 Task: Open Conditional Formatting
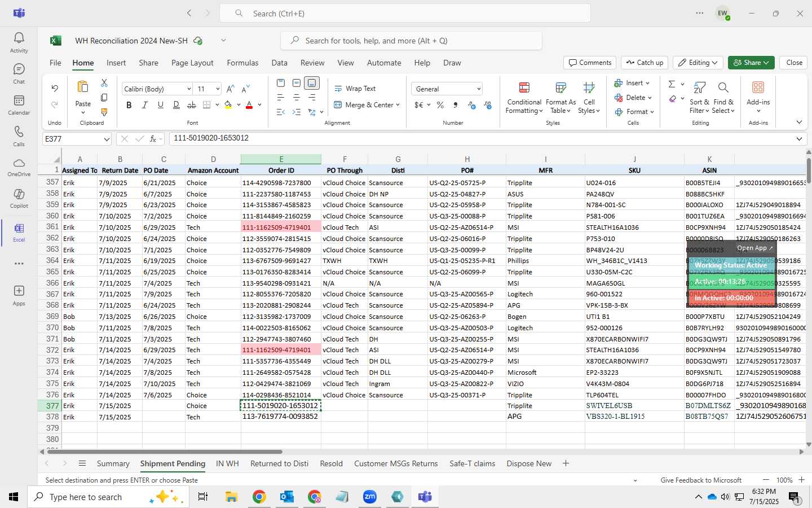click(x=524, y=98)
